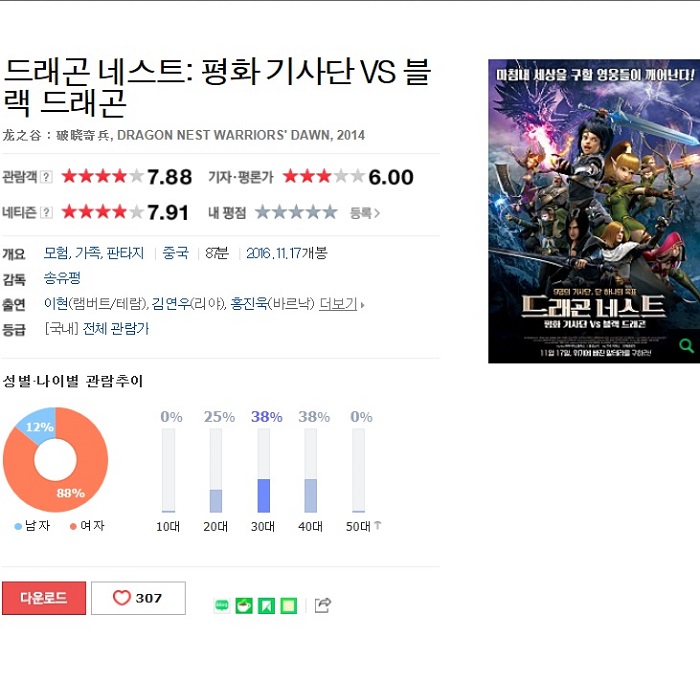Click the Naver Cafe share icon
Viewport: 700px width, 680px height.
[x=244, y=605]
